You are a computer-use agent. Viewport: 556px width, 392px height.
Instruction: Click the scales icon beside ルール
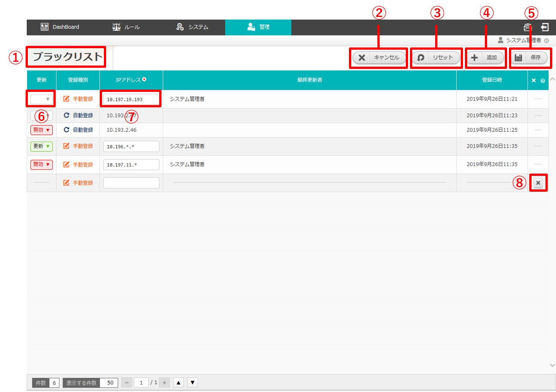(116, 27)
